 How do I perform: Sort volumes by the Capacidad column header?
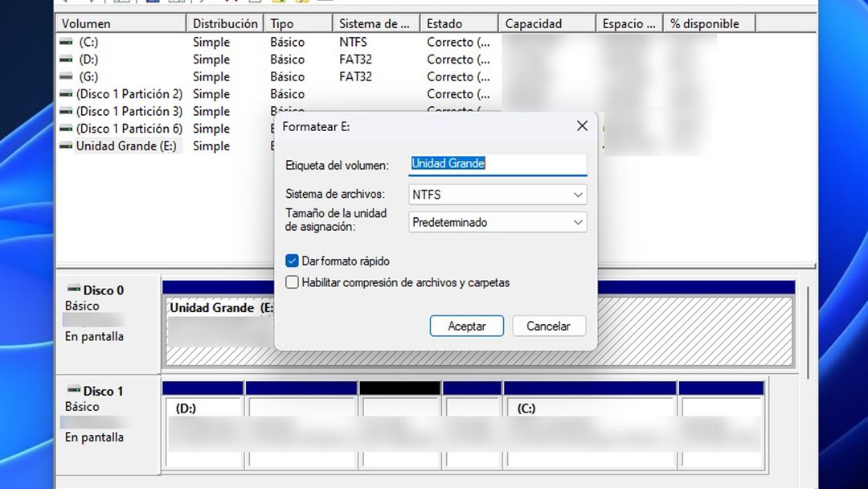coord(532,23)
